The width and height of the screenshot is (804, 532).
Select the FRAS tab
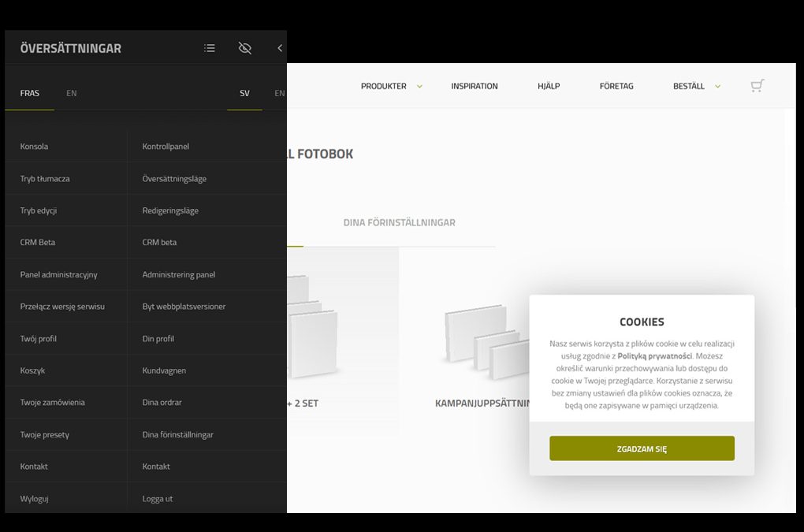(30, 93)
